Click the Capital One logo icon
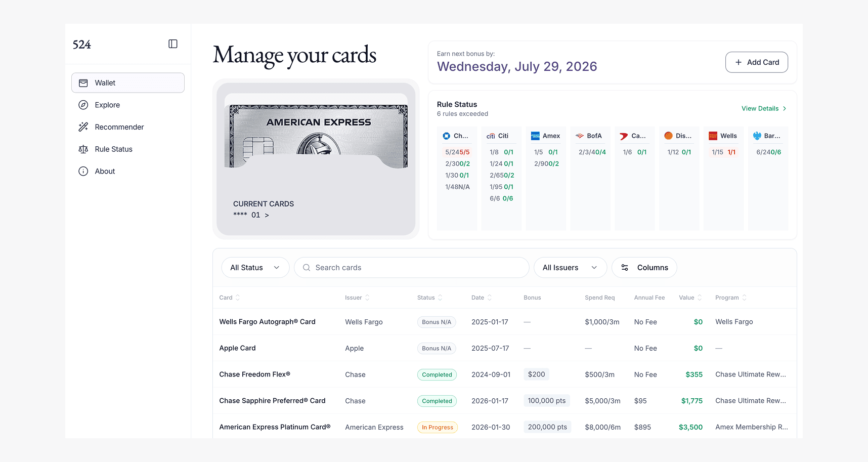 (624, 136)
